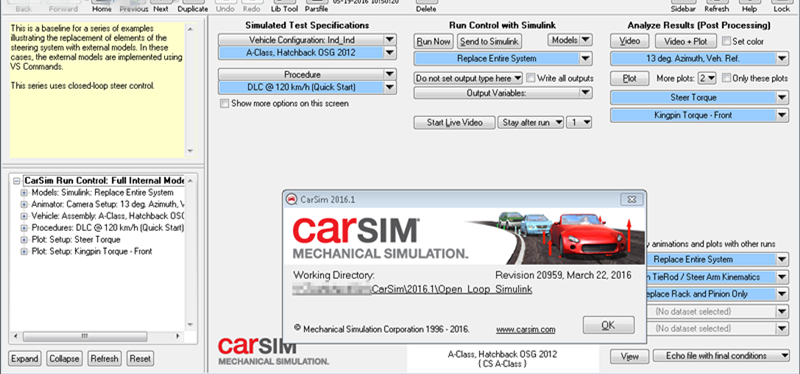Viewport: 800px width, 374px height.
Task: Open dropdown for DLC @ 120 km/h (Quick Start)
Action: (x=390, y=87)
